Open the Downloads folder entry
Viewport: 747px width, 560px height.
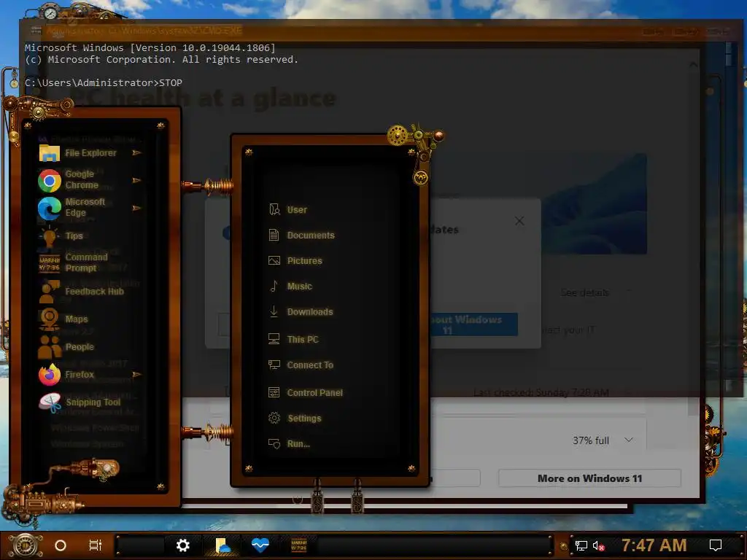[x=301, y=312]
